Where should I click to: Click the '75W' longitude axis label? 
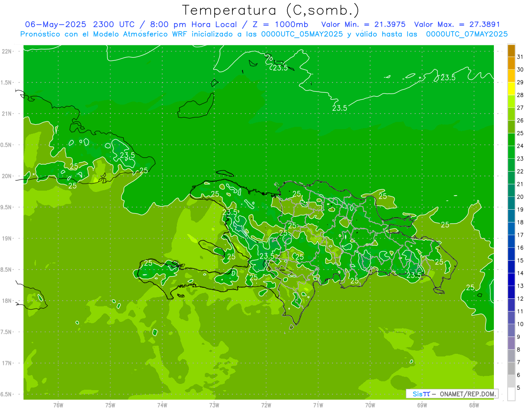coord(110,405)
